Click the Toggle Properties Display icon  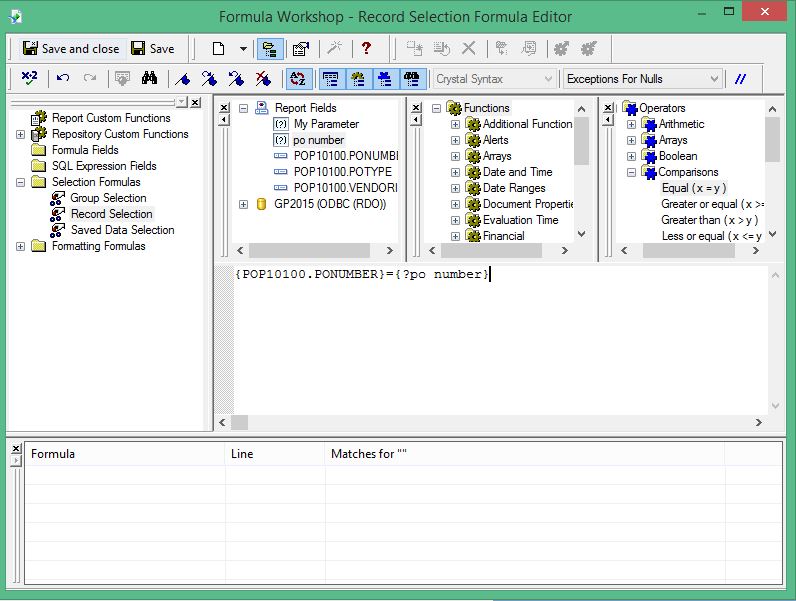click(301, 49)
